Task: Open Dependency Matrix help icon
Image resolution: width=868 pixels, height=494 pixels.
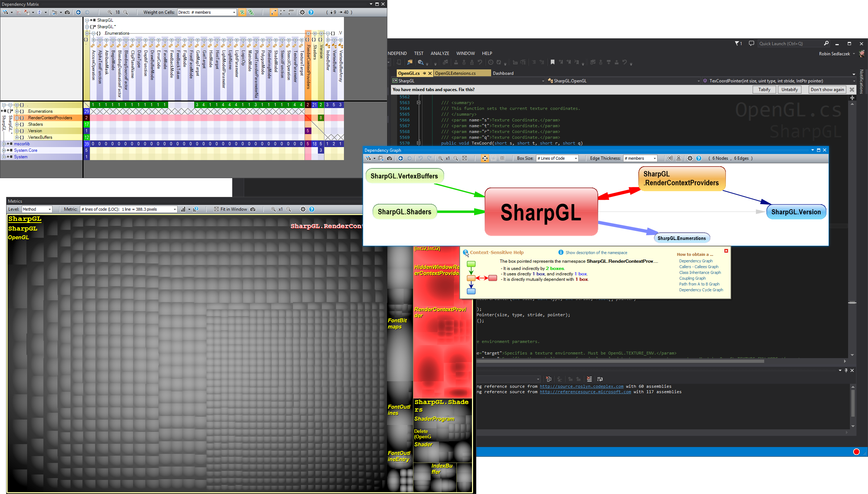Action: point(311,12)
